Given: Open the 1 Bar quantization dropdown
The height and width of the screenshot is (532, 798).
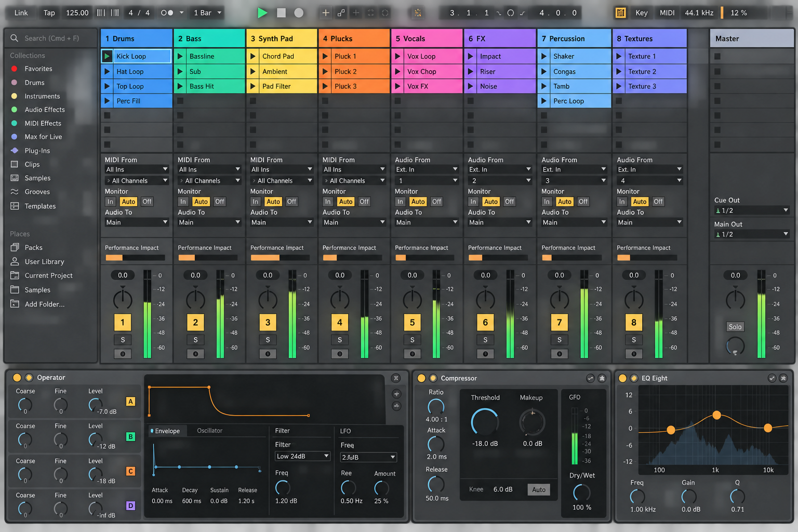Looking at the screenshot, I should (207, 12).
